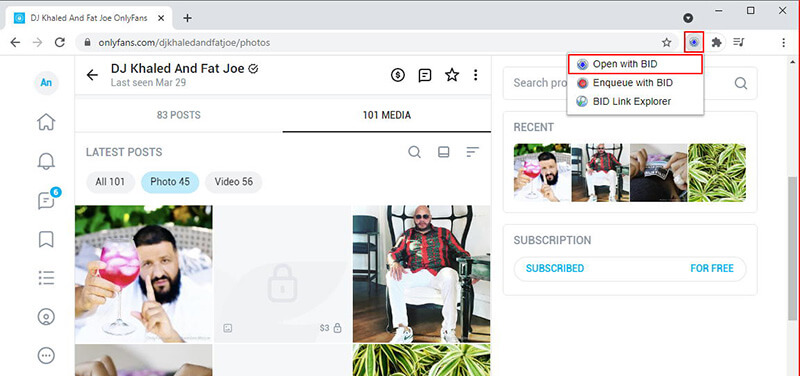Open message icon in the profile header
Viewport: 800px width, 376px height.
424,76
